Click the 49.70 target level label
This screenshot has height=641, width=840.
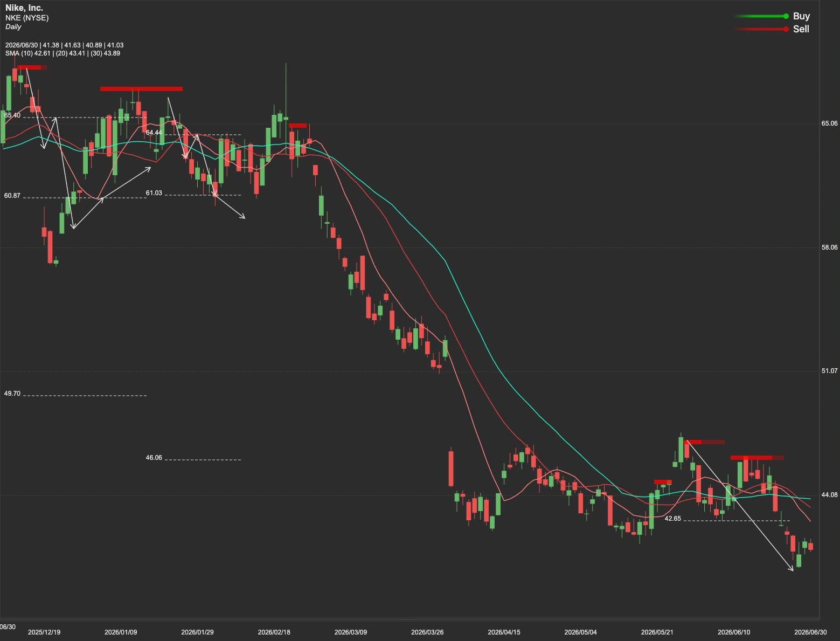click(x=12, y=394)
